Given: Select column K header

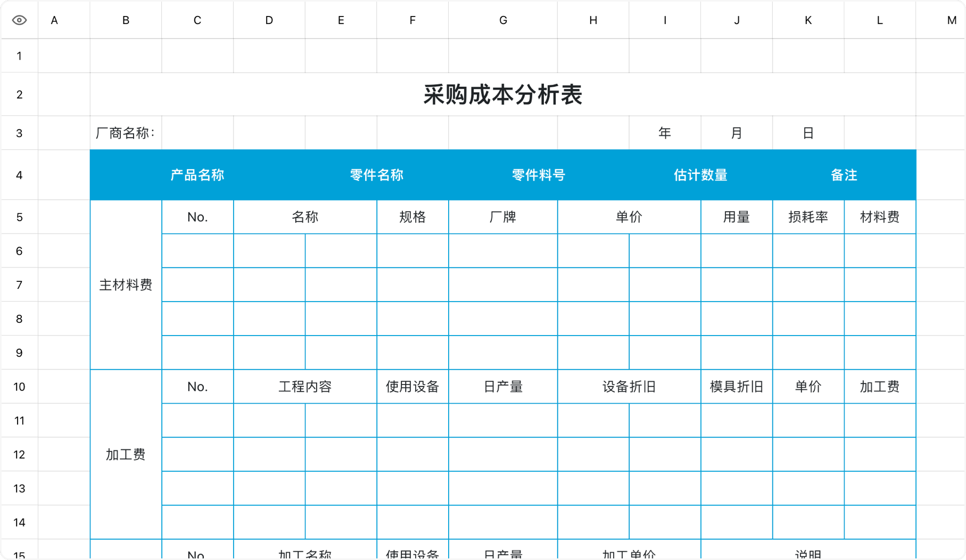Looking at the screenshot, I should coord(808,20).
